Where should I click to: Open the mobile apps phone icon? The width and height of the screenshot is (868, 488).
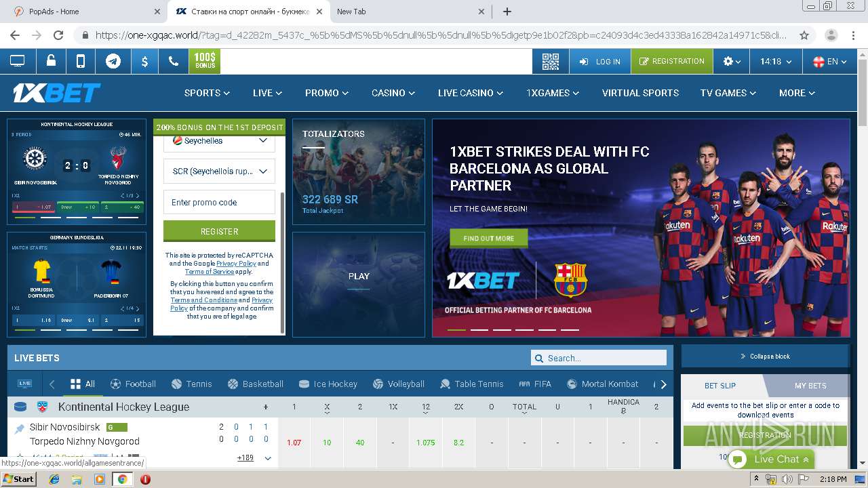pos(81,61)
